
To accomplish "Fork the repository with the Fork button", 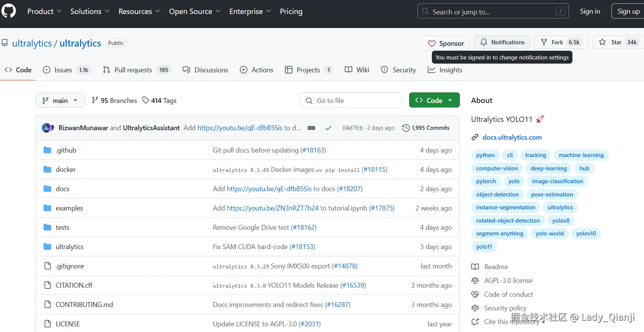I will pyautogui.click(x=561, y=42).
